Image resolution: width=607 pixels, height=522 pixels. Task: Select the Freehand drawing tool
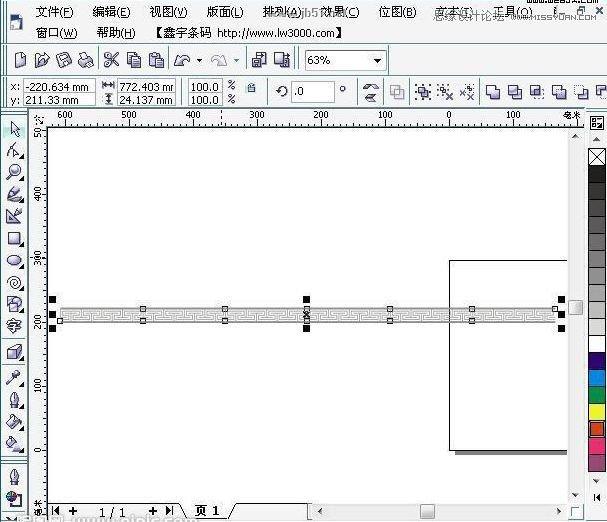pyautogui.click(x=15, y=194)
